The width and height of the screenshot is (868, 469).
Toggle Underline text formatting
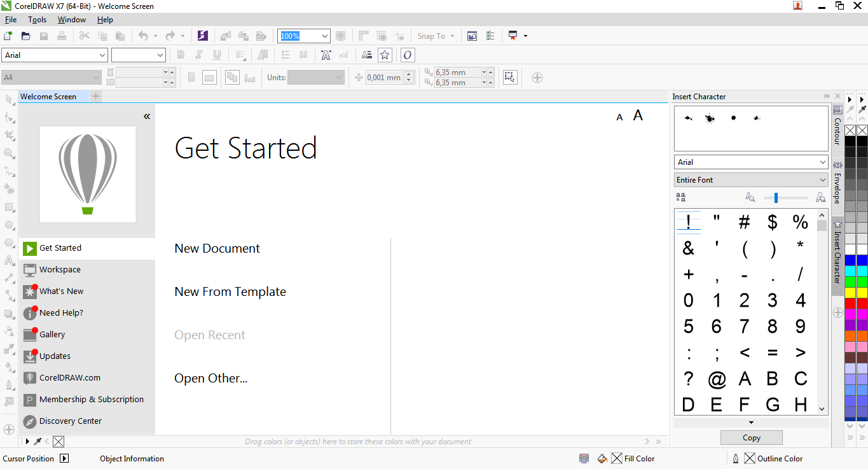tap(217, 55)
